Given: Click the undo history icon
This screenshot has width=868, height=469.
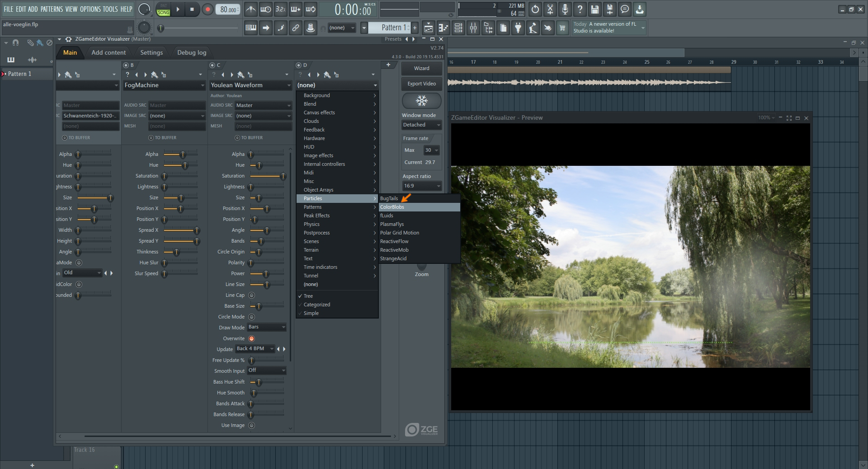Looking at the screenshot, I should [535, 9].
